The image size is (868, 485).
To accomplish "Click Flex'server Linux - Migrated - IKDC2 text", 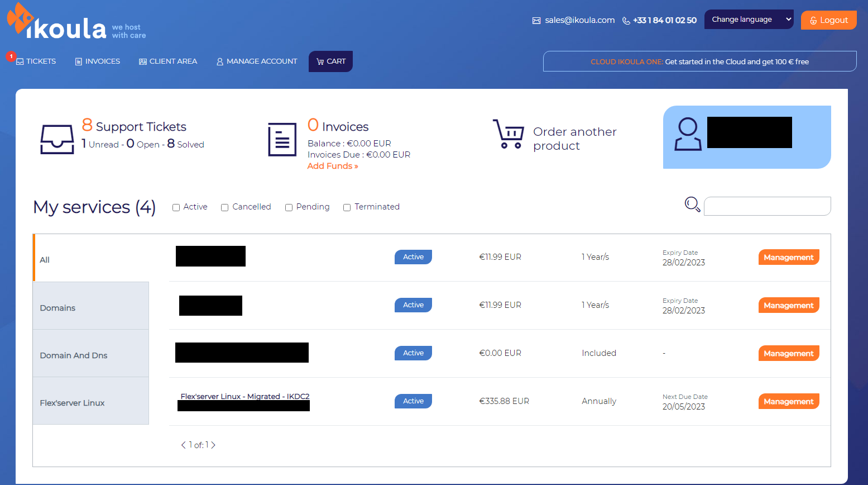I will (x=245, y=396).
